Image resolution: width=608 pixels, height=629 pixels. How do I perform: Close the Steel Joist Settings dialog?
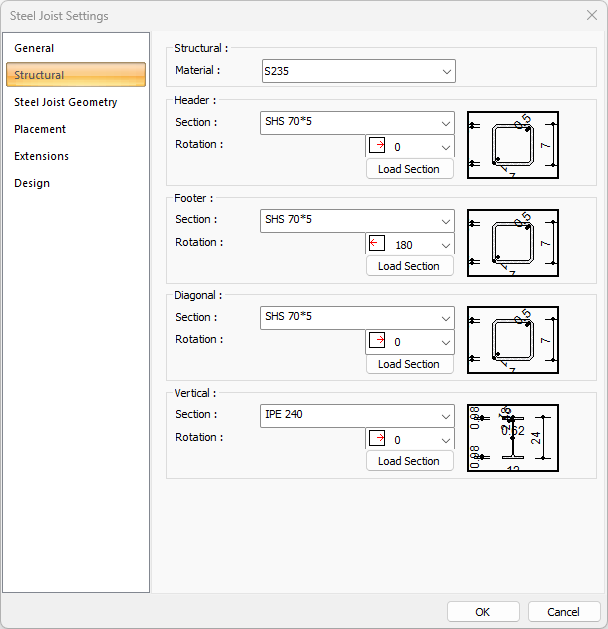pyautogui.click(x=591, y=15)
